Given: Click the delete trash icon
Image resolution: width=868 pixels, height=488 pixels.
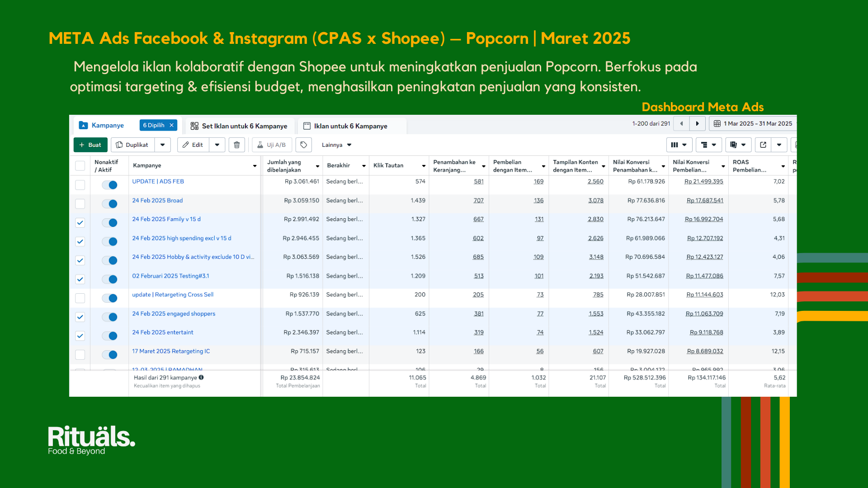Looking at the screenshot, I should point(236,145).
